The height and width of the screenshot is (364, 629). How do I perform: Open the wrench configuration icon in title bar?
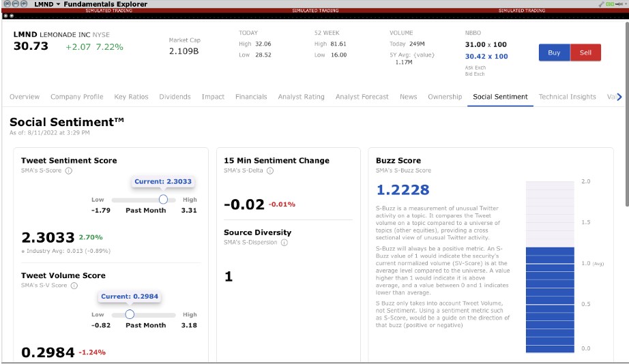tap(602, 4)
